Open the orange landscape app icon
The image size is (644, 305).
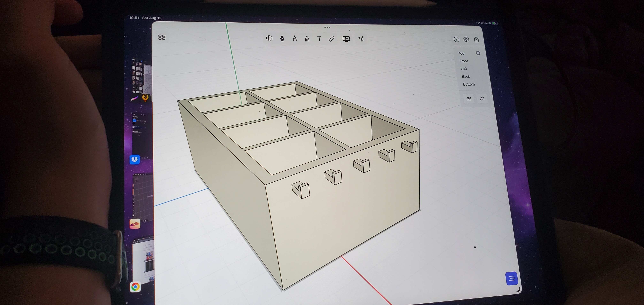[135, 224]
